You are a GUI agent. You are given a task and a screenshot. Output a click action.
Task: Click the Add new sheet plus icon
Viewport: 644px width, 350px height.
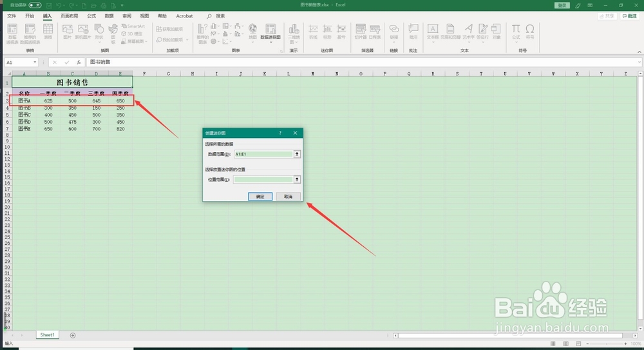tap(73, 335)
